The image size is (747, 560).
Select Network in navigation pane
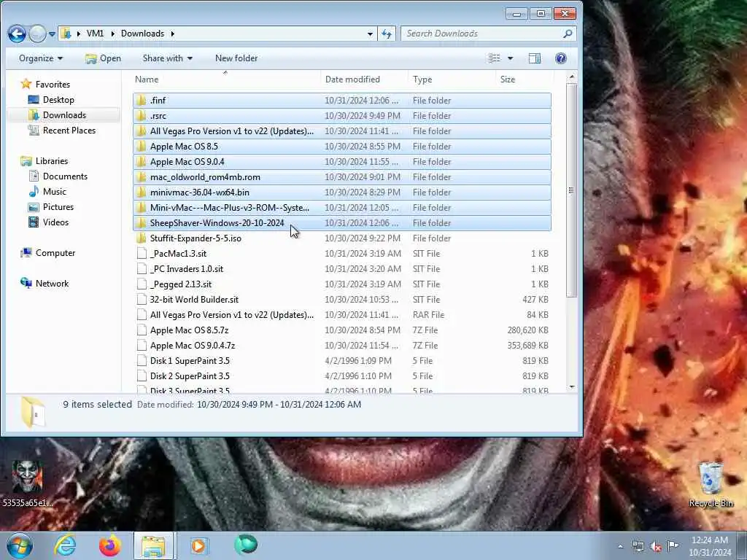44,284
